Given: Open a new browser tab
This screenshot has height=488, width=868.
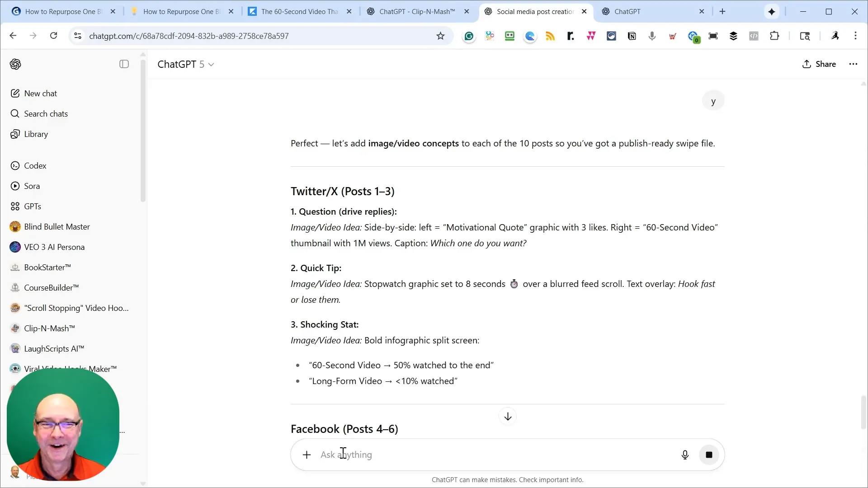Looking at the screenshot, I should tap(722, 12).
